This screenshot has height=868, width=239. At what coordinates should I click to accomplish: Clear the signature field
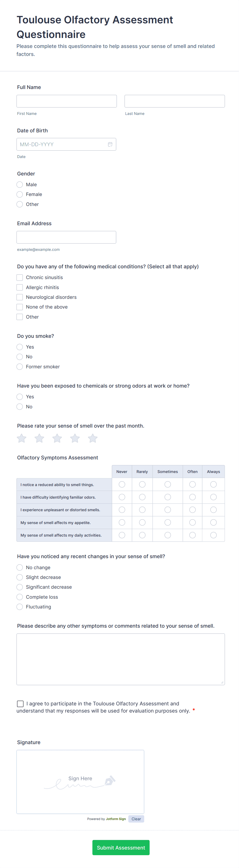[136, 819]
